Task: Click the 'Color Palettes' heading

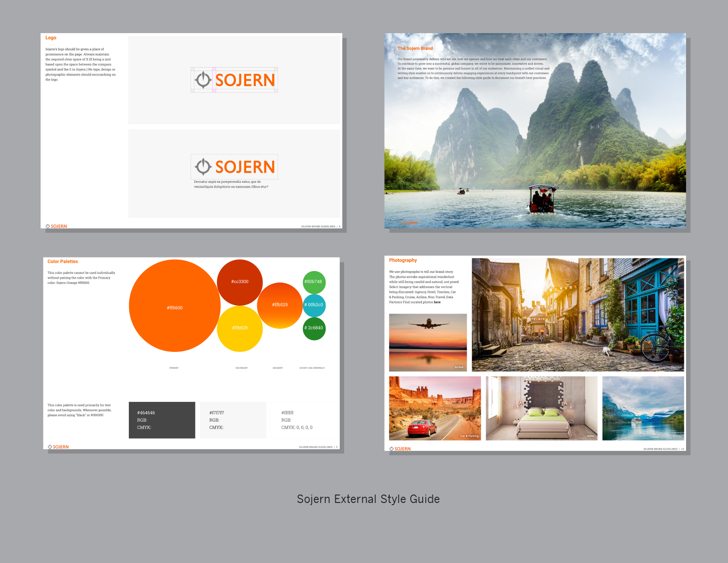Action: pyautogui.click(x=63, y=261)
